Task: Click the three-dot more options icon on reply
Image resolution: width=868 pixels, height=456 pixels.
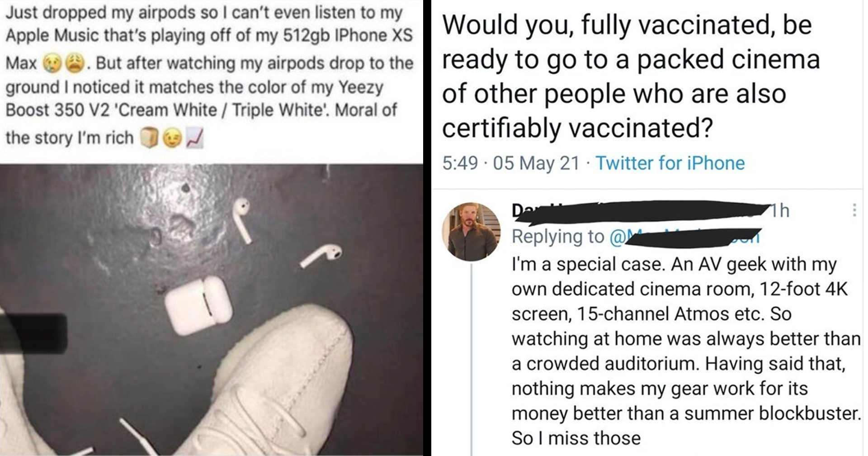Action: coord(854,210)
